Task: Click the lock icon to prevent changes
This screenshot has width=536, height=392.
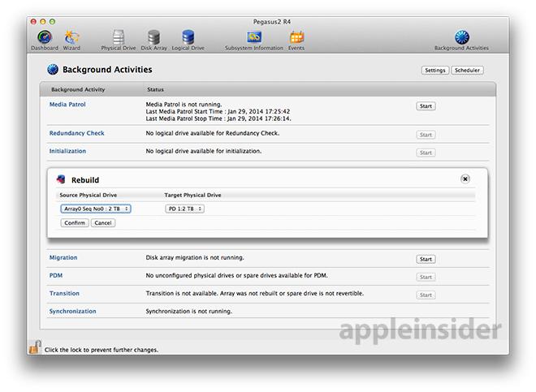Action: coord(35,347)
